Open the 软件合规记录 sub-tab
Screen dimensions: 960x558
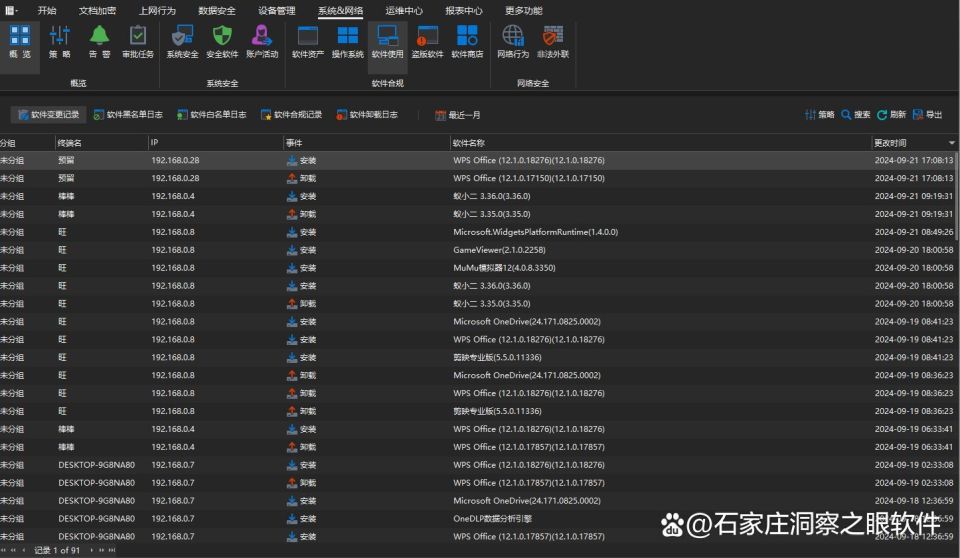pyautogui.click(x=291, y=115)
